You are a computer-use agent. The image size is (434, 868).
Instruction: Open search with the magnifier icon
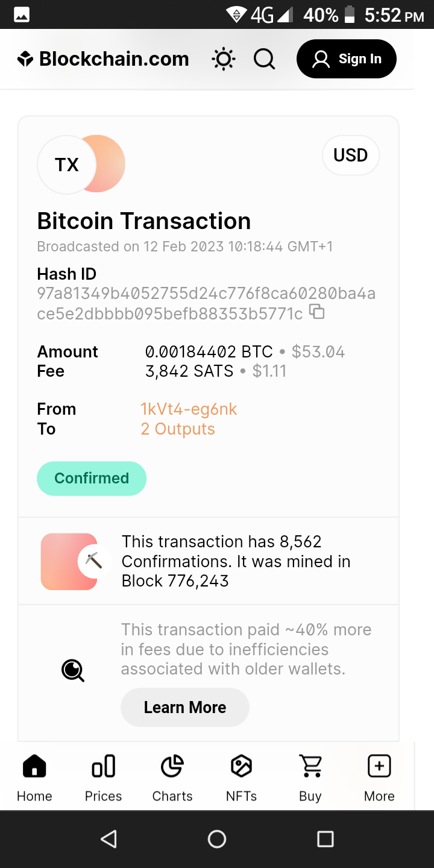(264, 59)
